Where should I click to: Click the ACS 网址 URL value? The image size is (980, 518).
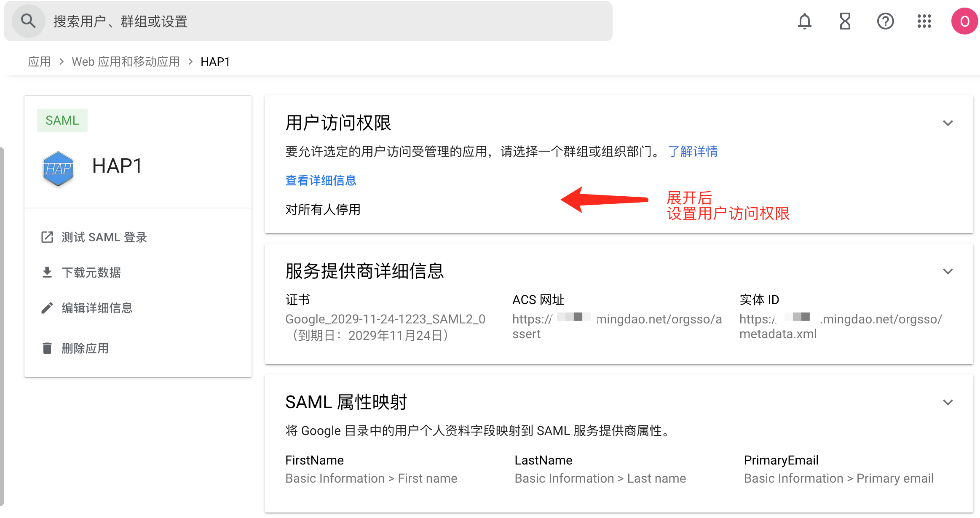click(x=617, y=326)
